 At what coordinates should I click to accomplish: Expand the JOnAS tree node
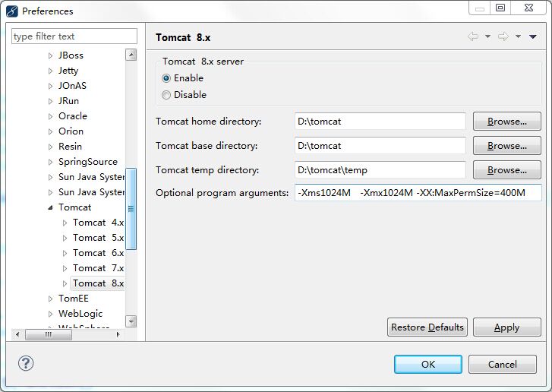click(50, 86)
